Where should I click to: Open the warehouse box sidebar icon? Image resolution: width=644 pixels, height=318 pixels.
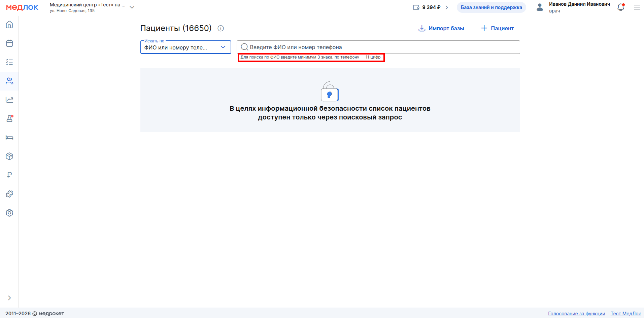[x=9, y=156]
